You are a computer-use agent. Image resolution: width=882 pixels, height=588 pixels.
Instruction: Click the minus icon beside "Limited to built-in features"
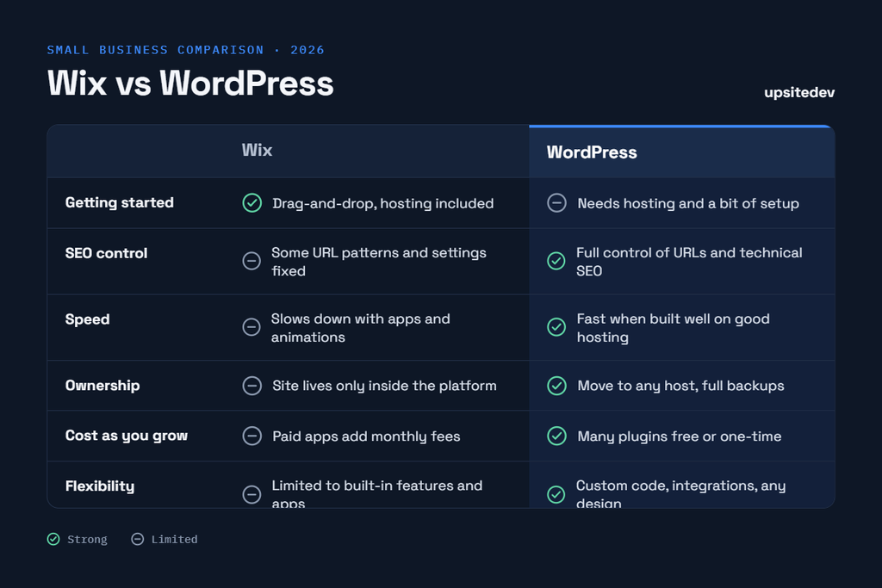(x=252, y=494)
